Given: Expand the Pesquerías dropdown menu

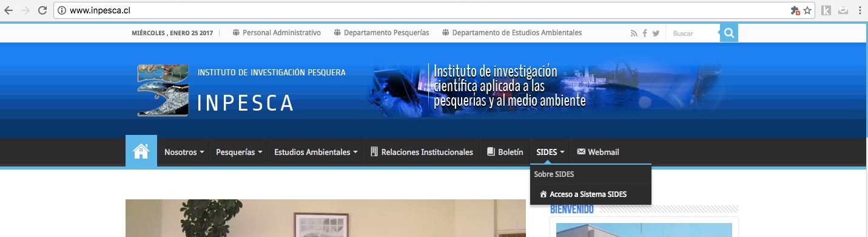Looking at the screenshot, I should pyautogui.click(x=240, y=152).
